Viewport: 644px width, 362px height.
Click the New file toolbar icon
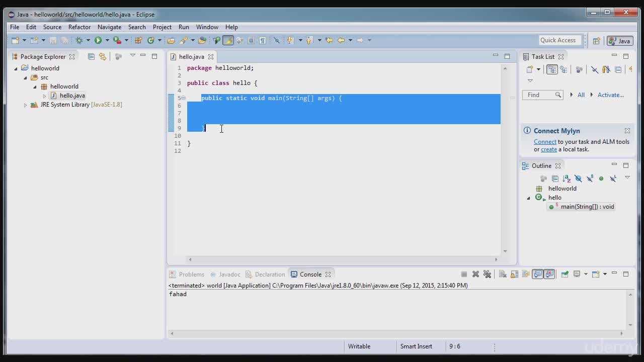coord(15,40)
